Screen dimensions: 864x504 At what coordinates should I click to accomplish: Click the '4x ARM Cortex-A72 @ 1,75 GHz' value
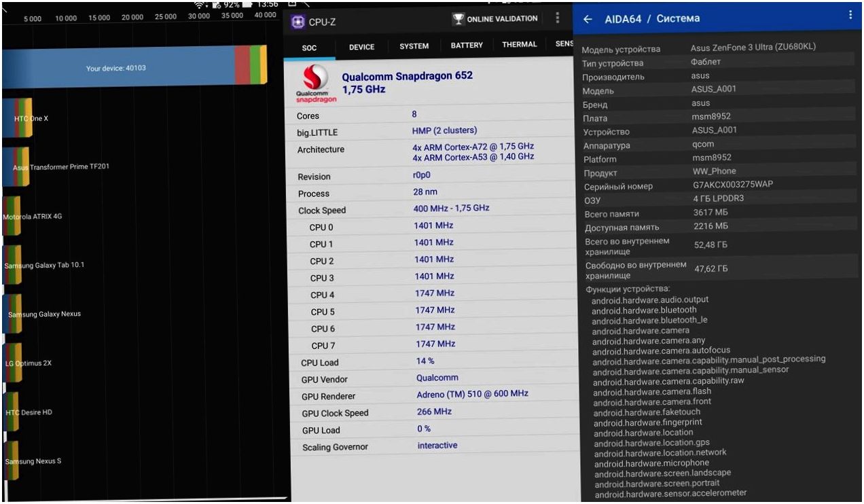(473, 147)
